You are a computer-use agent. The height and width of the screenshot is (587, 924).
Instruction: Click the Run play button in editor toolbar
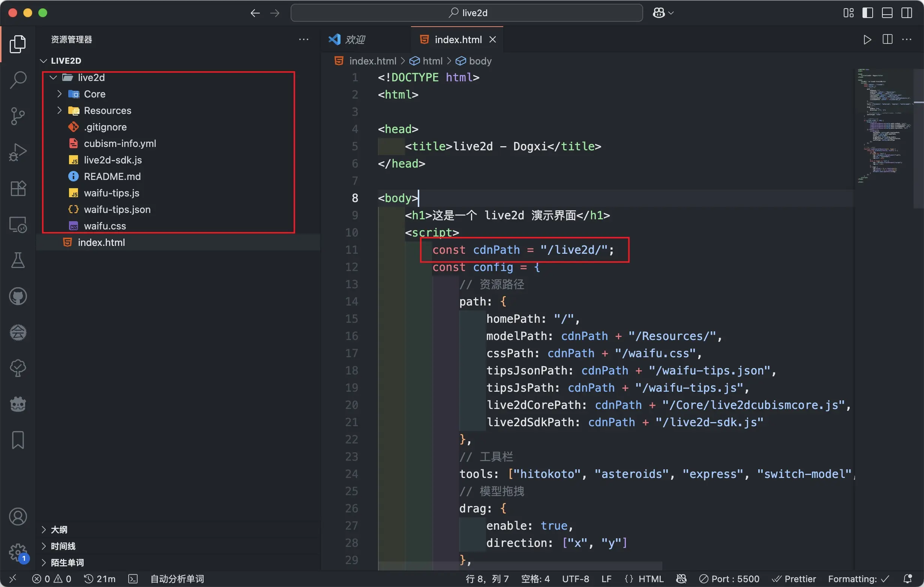coord(867,39)
